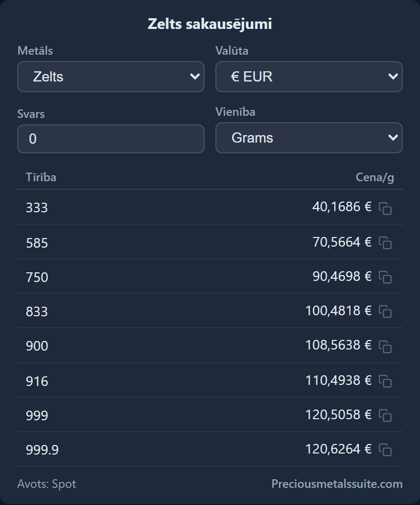
Task: Click the Tīrība column header
Action: [x=41, y=177]
